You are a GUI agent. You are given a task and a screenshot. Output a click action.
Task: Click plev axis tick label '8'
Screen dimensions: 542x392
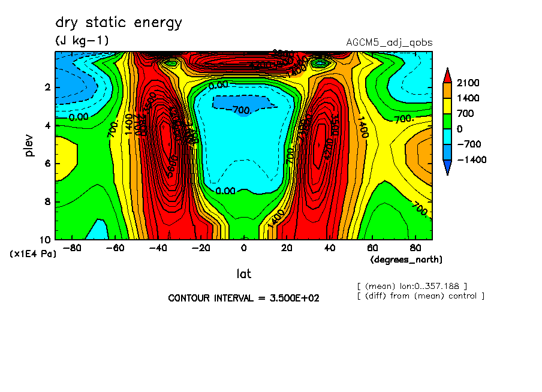47,201
